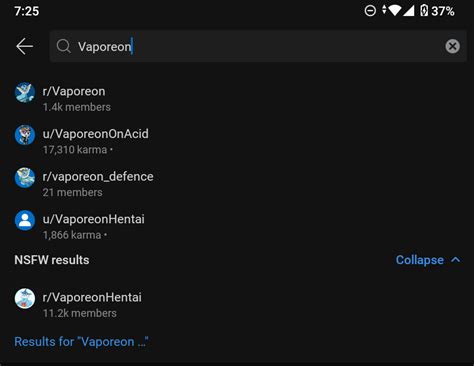
Task: Tap the magnifying glass search icon
Action: (x=63, y=46)
